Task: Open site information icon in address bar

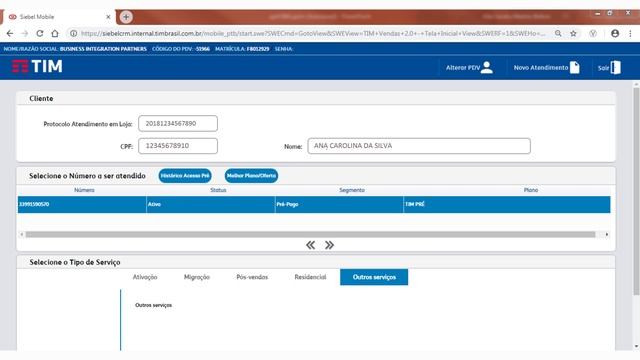Action: [73, 33]
